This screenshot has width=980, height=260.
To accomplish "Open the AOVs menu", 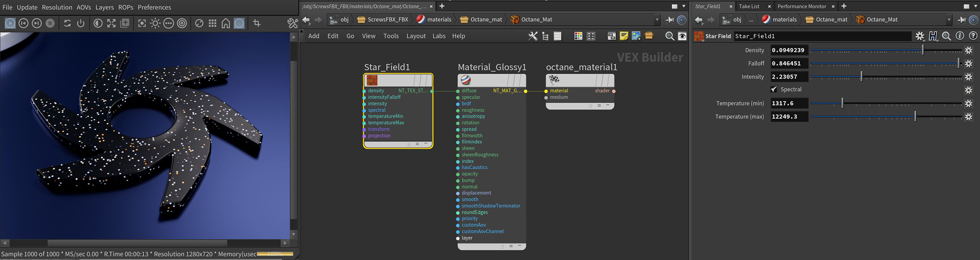I will tap(84, 7).
